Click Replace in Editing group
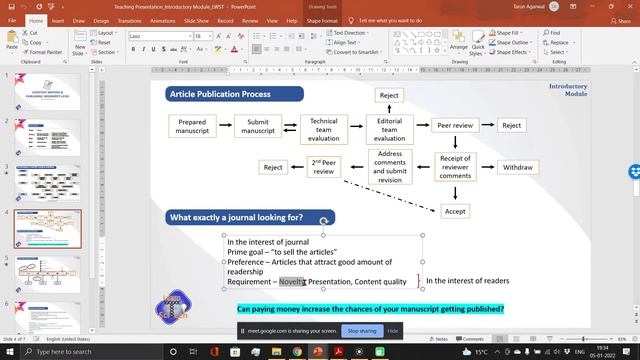Screen dimensions: 640x360 (559, 42)
